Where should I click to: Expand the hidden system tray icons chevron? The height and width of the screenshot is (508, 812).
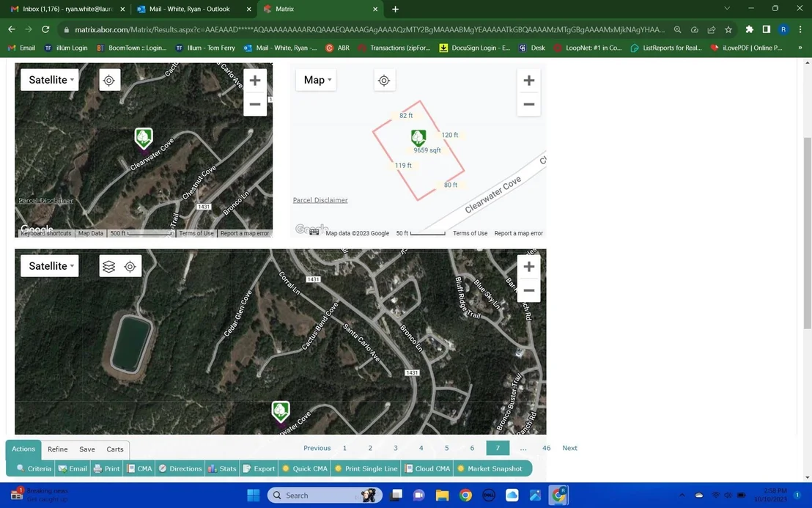pos(682,496)
